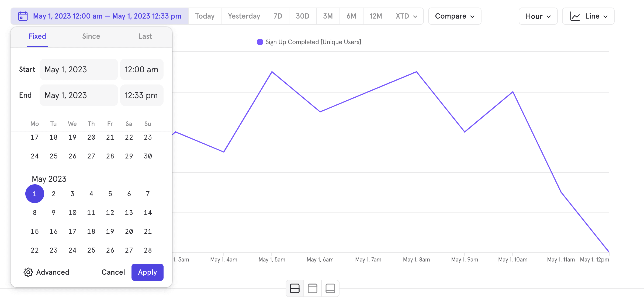
Task: Select May 15 in calendar
Action: pos(34,231)
